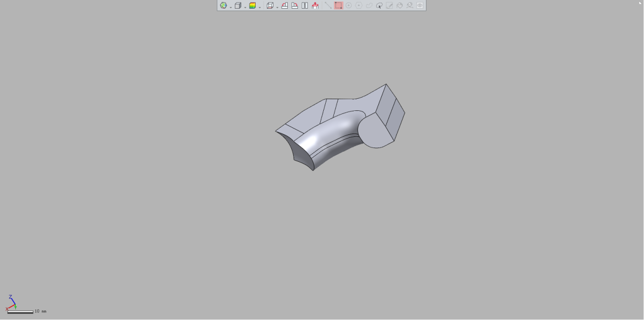Expand the gray cube icon's dropdown arrow
This screenshot has height=320, width=644.
(x=245, y=7)
